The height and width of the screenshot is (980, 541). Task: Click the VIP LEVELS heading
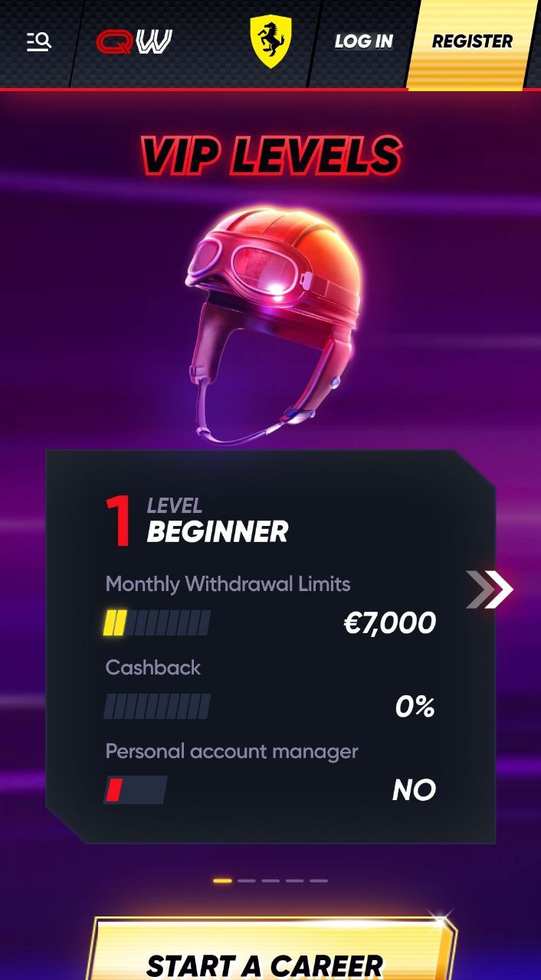pyautogui.click(x=270, y=155)
